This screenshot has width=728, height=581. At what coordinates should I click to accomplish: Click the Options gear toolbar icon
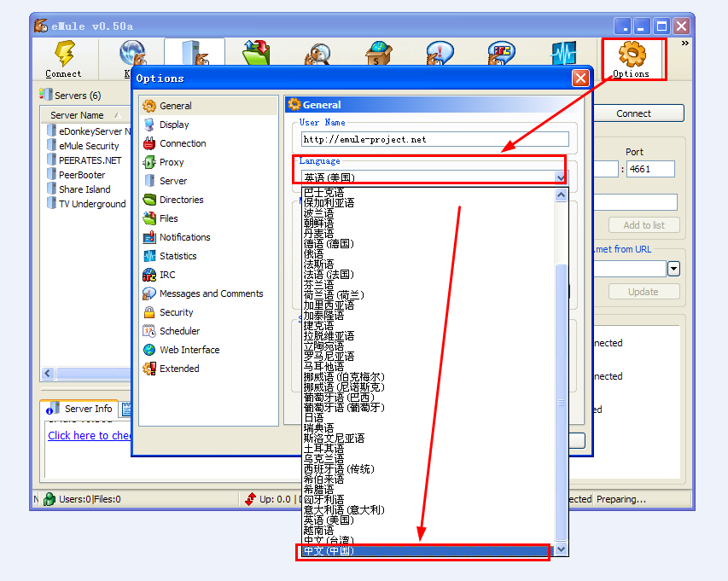click(x=632, y=59)
